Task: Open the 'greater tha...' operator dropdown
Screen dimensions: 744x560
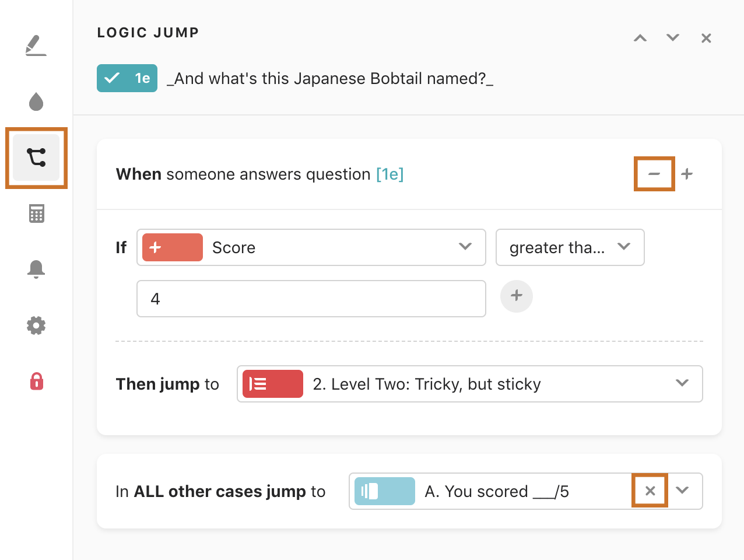Action: pyautogui.click(x=570, y=247)
